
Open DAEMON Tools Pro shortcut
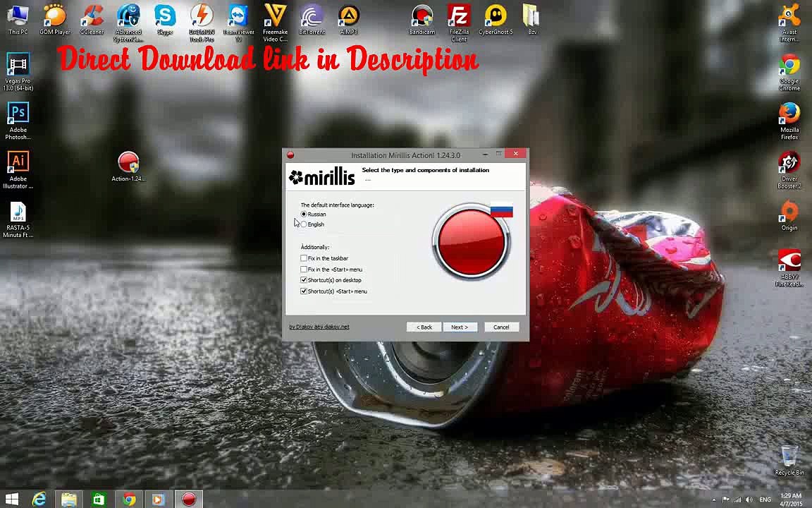point(202,23)
